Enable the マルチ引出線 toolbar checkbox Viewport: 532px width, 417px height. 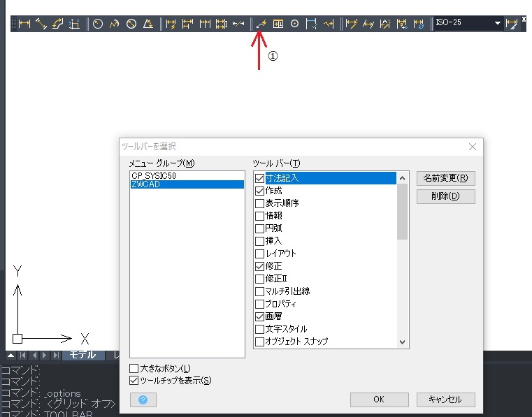pyautogui.click(x=259, y=291)
